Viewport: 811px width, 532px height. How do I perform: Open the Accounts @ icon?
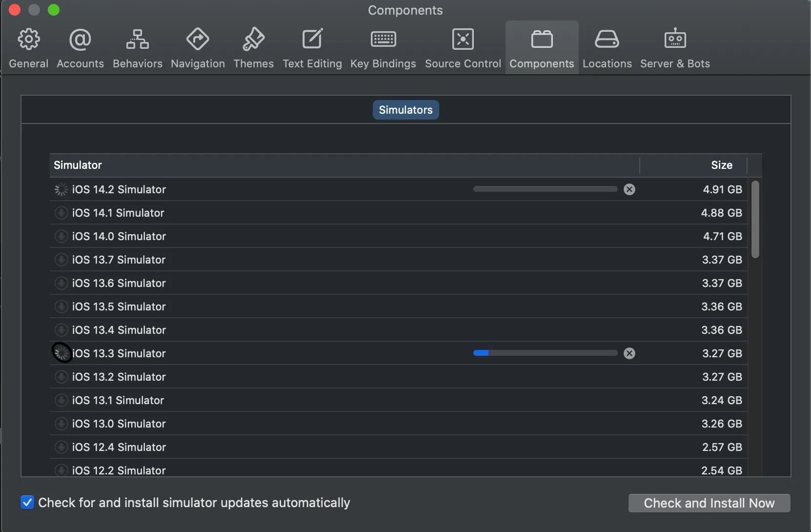tap(80, 39)
